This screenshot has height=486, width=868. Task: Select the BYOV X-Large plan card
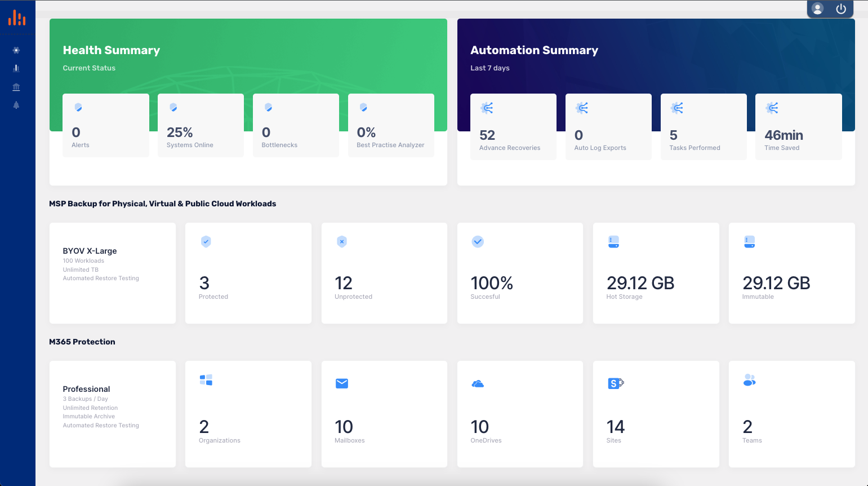tap(113, 273)
